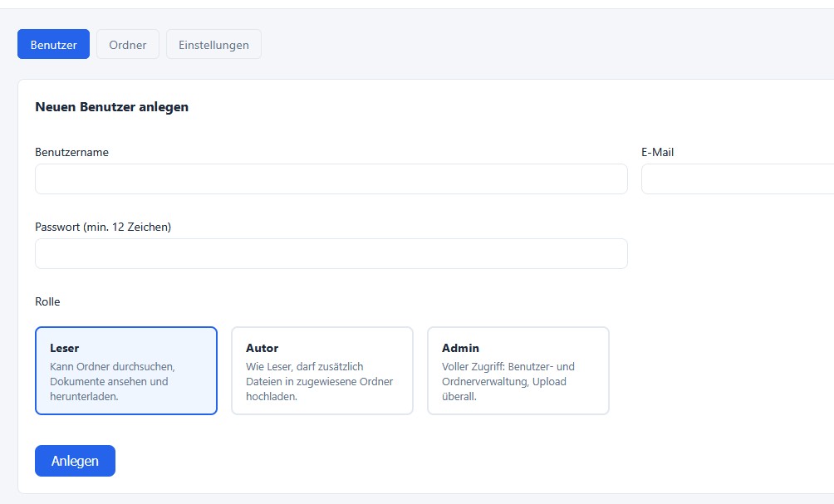Click the heading Neuen Benutzer anlegen
The height and width of the screenshot is (504, 834).
coord(110,106)
